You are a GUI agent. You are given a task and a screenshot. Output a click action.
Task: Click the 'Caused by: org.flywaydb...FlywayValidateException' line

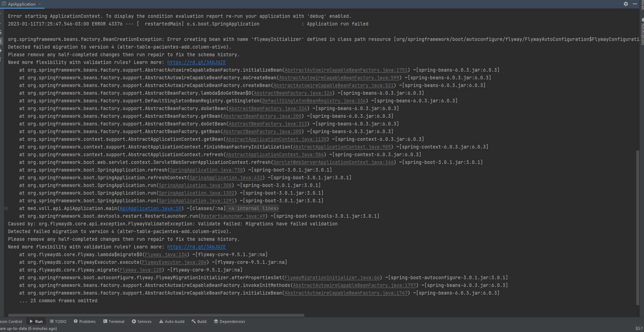pyautogui.click(x=173, y=224)
